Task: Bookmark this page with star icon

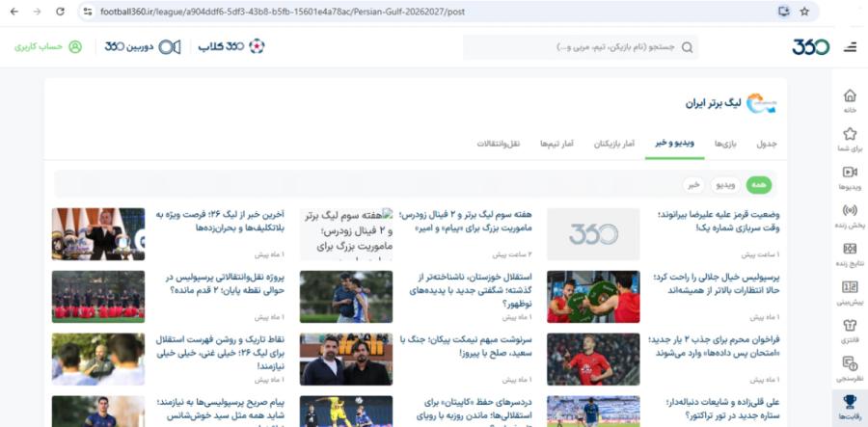Action: tap(804, 12)
